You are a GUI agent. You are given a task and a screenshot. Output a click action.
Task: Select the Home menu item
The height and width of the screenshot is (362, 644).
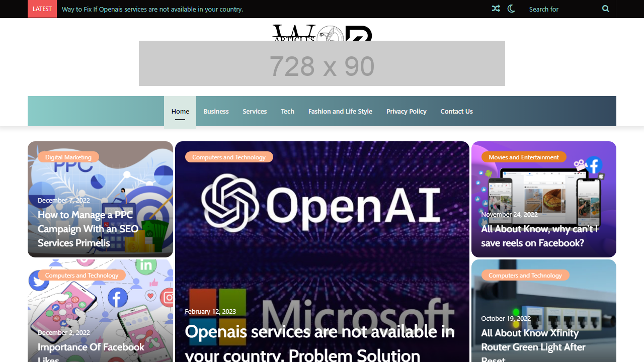pyautogui.click(x=180, y=112)
